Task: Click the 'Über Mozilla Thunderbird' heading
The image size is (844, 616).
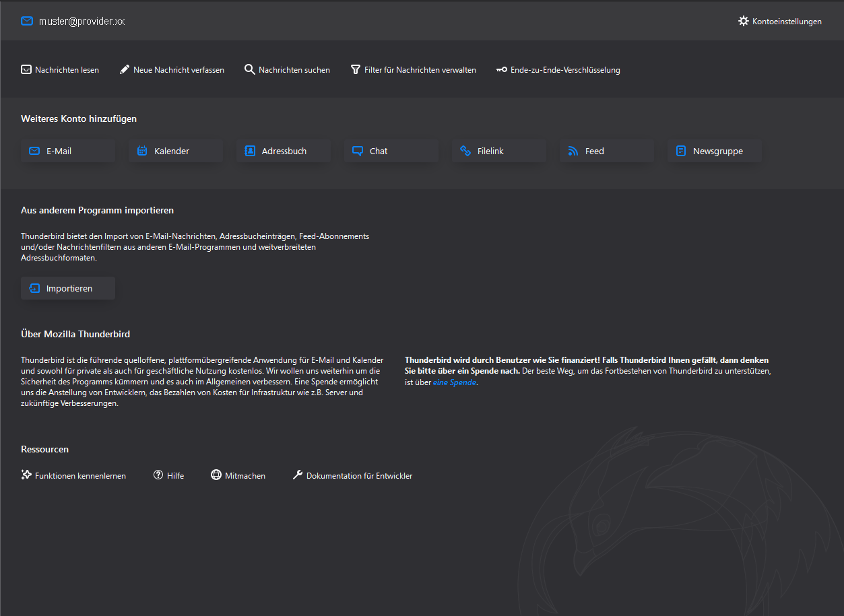Action: coord(75,334)
